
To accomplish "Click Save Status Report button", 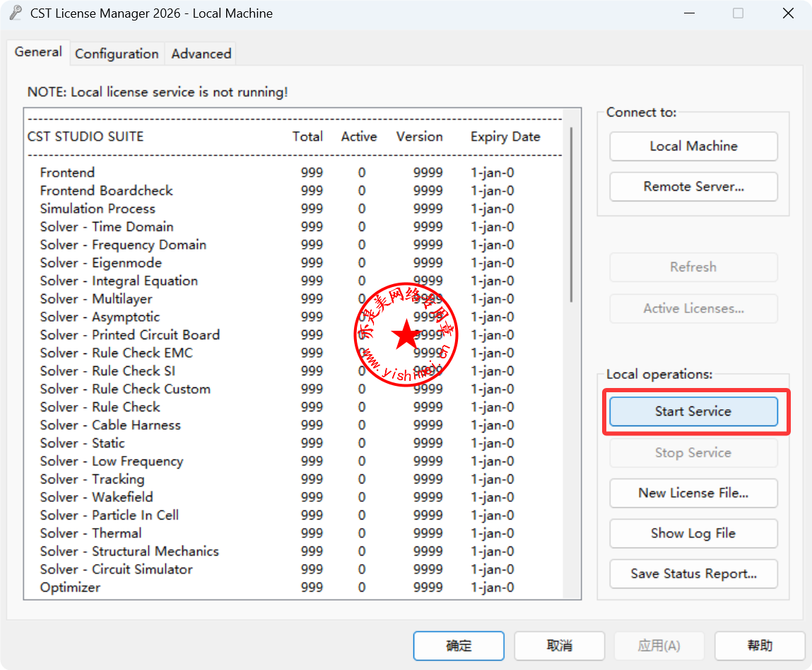I will pos(693,574).
